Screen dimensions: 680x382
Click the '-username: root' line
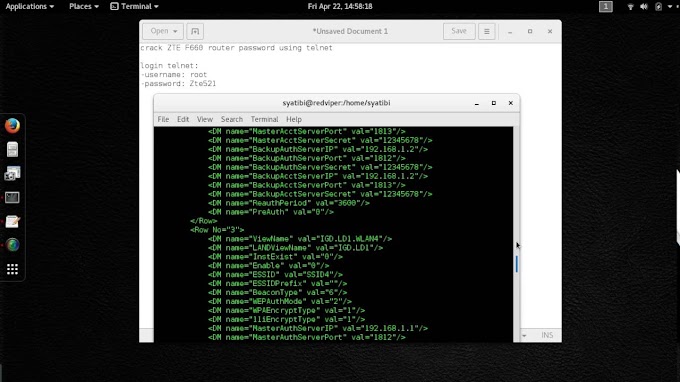coord(173,75)
